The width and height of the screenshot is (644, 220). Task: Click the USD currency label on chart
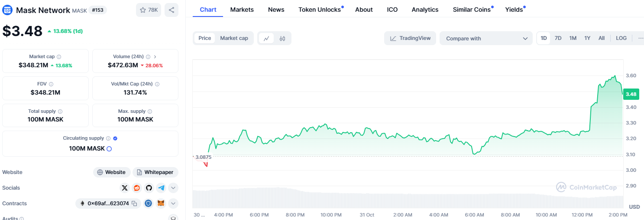634,207
